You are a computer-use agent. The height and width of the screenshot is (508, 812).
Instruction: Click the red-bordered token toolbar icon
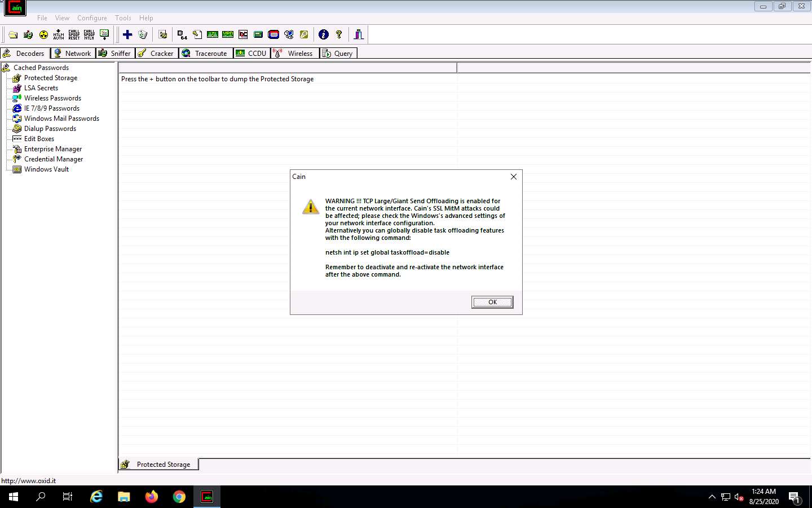coord(273,34)
